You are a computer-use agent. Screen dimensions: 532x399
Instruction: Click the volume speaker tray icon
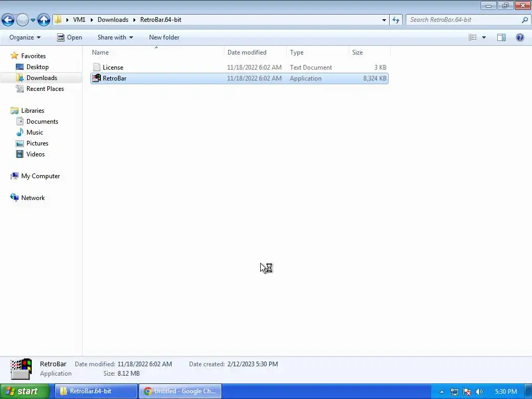pos(479,392)
